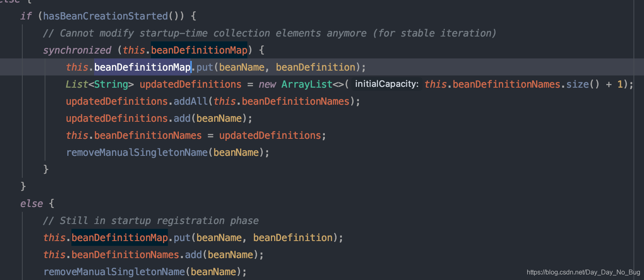Screen dimensions: 644x280
Task: Click the size() method call
Action: pos(583,84)
